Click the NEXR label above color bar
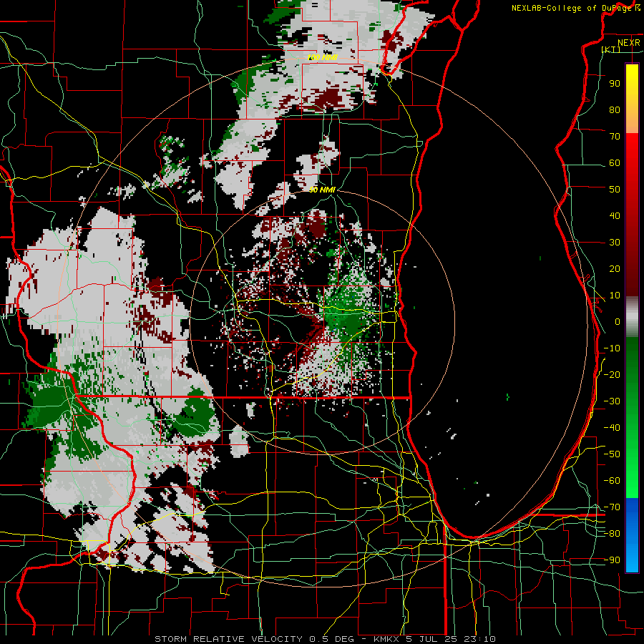Viewport: 644px width, 644px height. click(x=629, y=43)
